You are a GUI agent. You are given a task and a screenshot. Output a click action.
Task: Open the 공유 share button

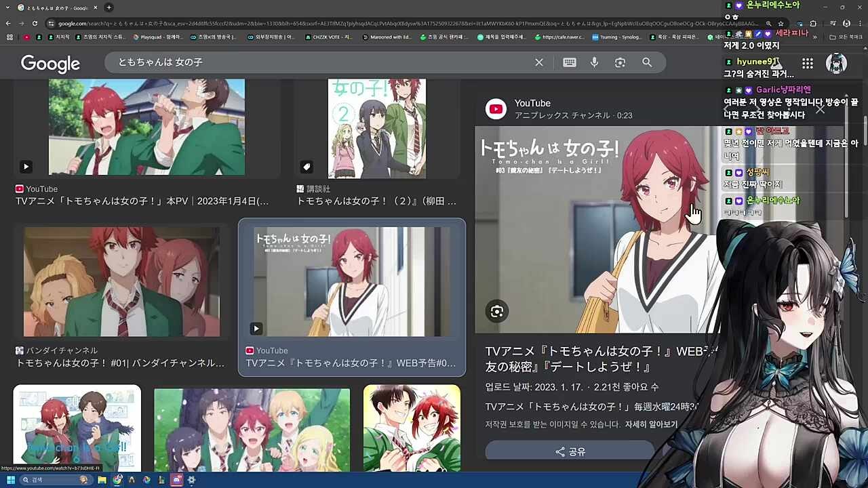pyautogui.click(x=570, y=451)
